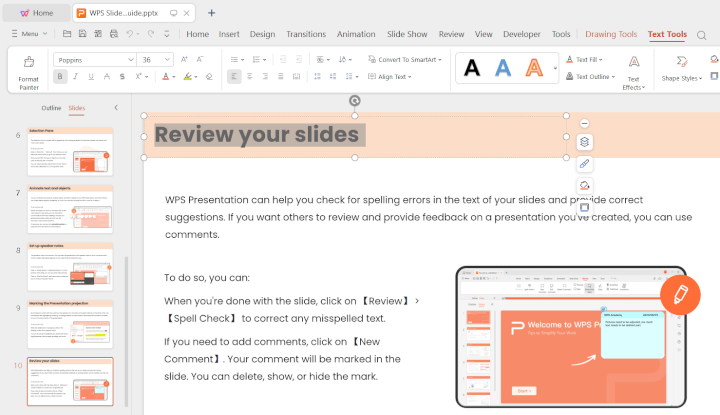The image size is (720, 415).
Task: Open Align Text dropdown
Action: tap(389, 77)
